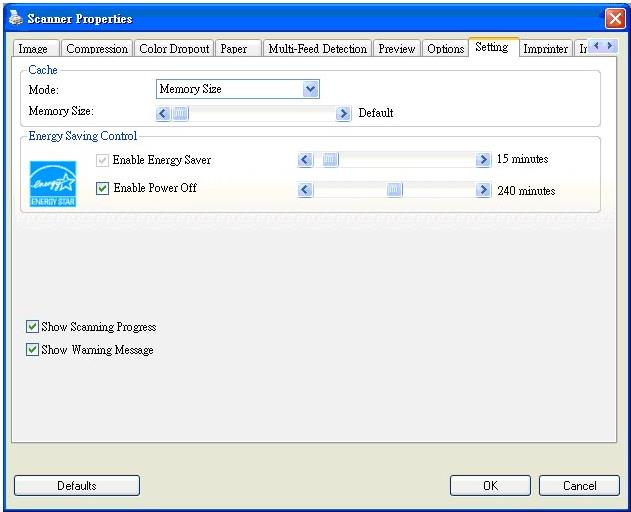Click the Energy Star logo
Viewport: 631px width, 512px height.
point(53,184)
